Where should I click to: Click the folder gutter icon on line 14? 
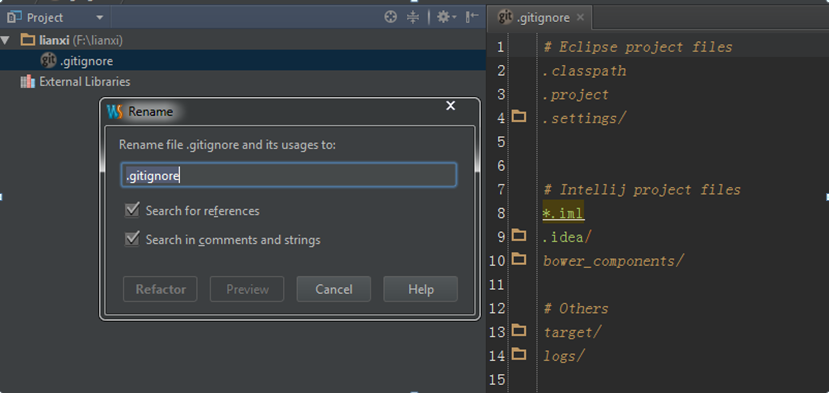pos(519,354)
